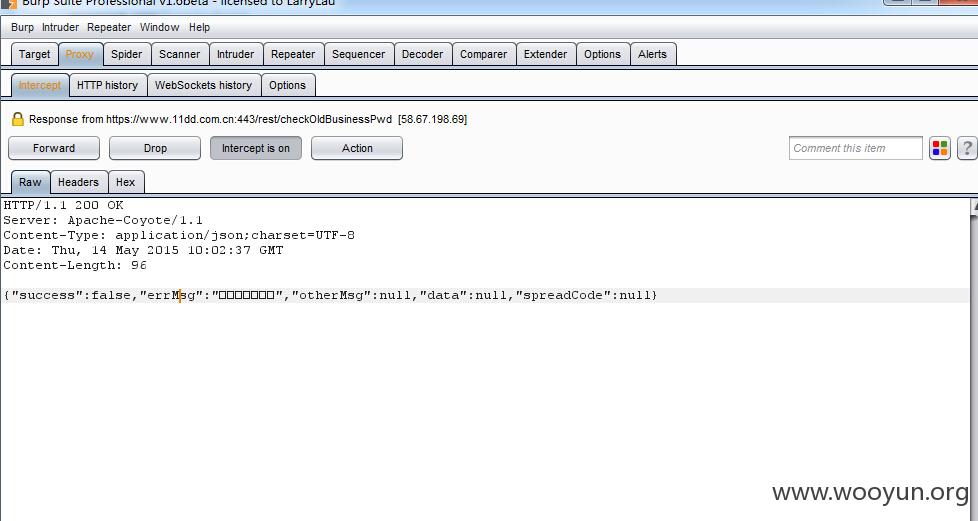978x521 pixels.
Task: Open the Burp menu
Action: point(22,27)
